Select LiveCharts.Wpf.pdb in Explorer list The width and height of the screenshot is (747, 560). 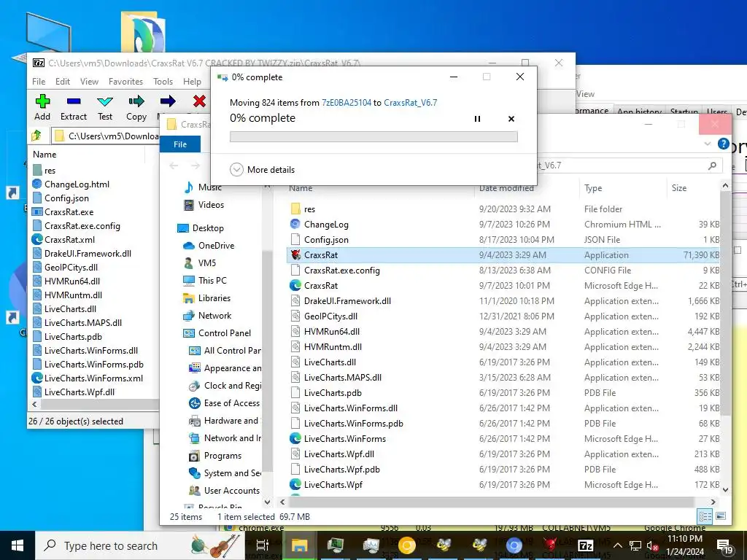tap(503, 469)
